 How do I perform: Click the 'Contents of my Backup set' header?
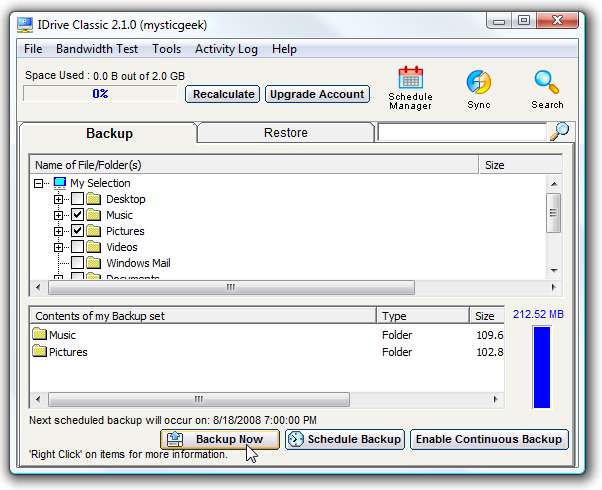coord(203,316)
